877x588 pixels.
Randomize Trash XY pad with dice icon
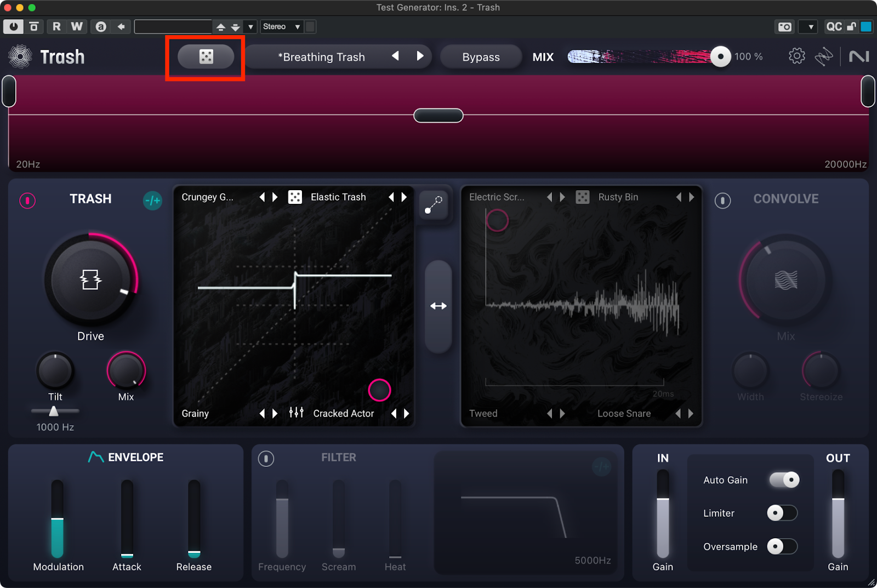pos(295,197)
